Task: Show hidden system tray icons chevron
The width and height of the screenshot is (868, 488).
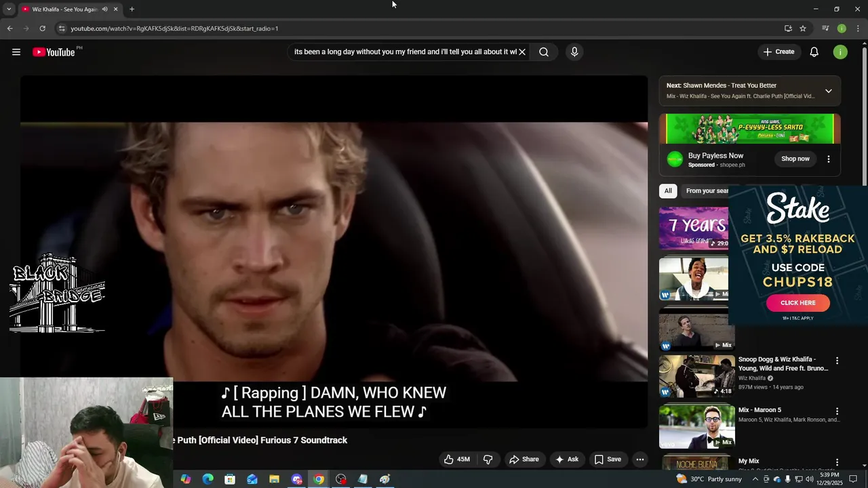Action: [x=755, y=479]
